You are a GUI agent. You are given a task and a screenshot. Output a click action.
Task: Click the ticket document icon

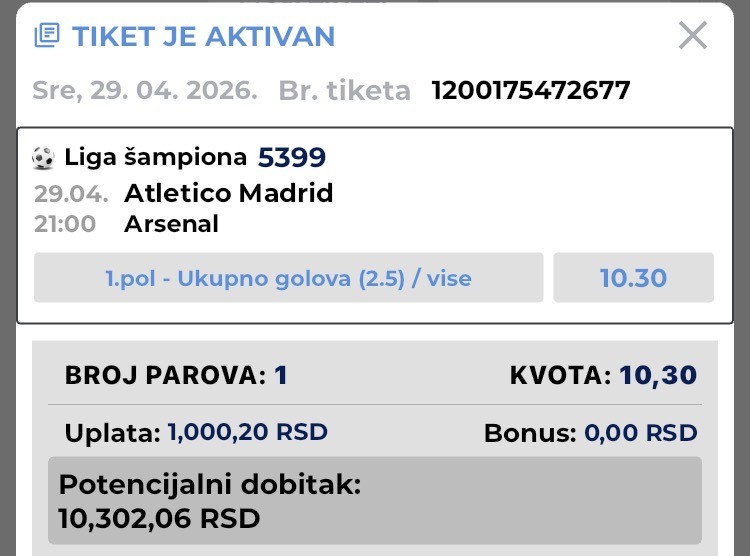pyautogui.click(x=46, y=37)
